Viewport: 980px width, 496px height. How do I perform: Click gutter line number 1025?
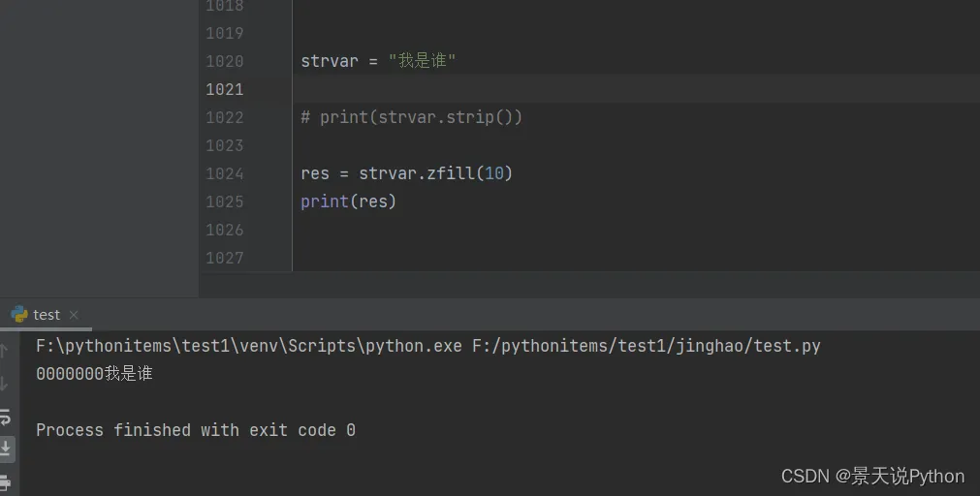224,201
